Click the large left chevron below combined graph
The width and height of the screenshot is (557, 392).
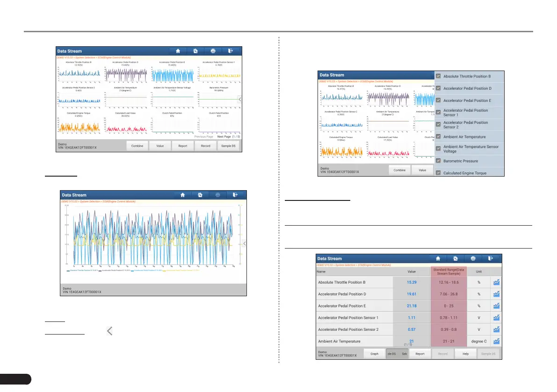pyautogui.click(x=109, y=331)
